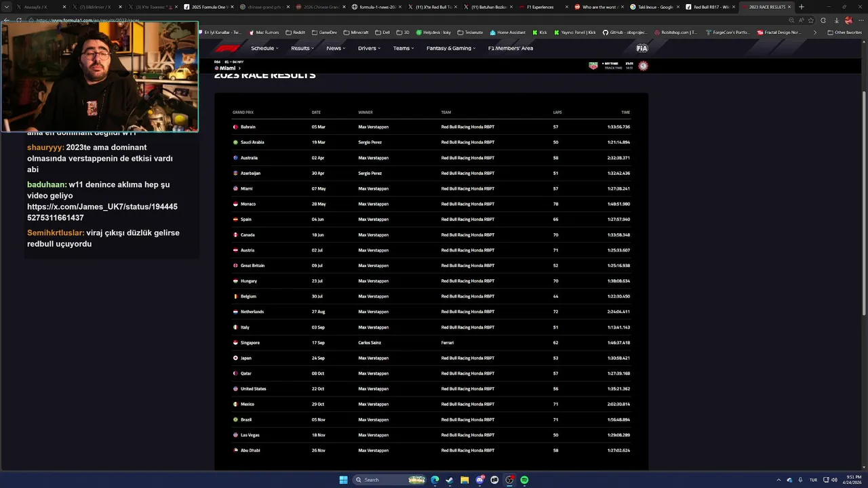Open the Windows Start button
868x488 pixels.
pyautogui.click(x=343, y=480)
